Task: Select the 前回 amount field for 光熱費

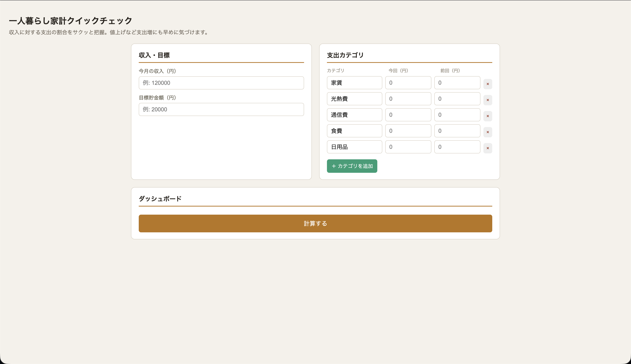Action: tap(457, 99)
